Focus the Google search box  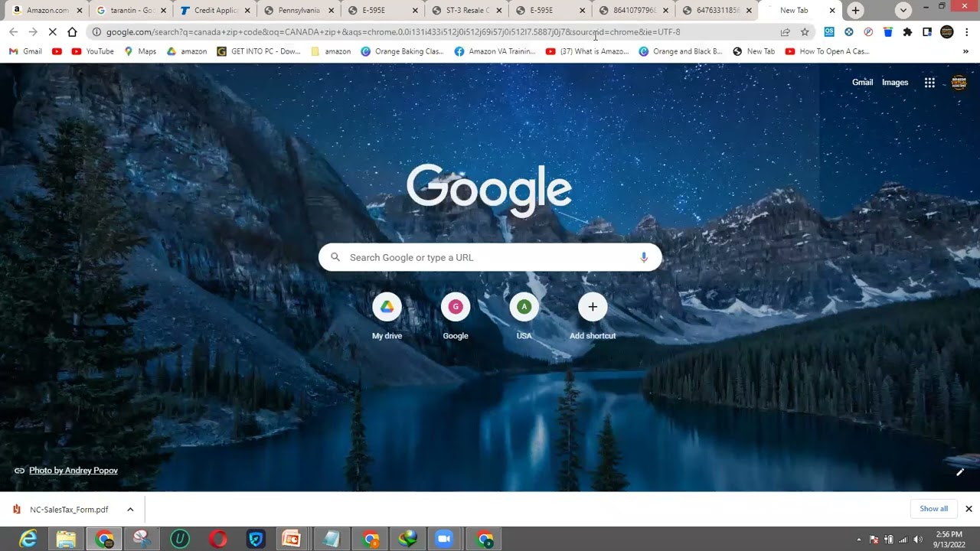[x=490, y=257]
